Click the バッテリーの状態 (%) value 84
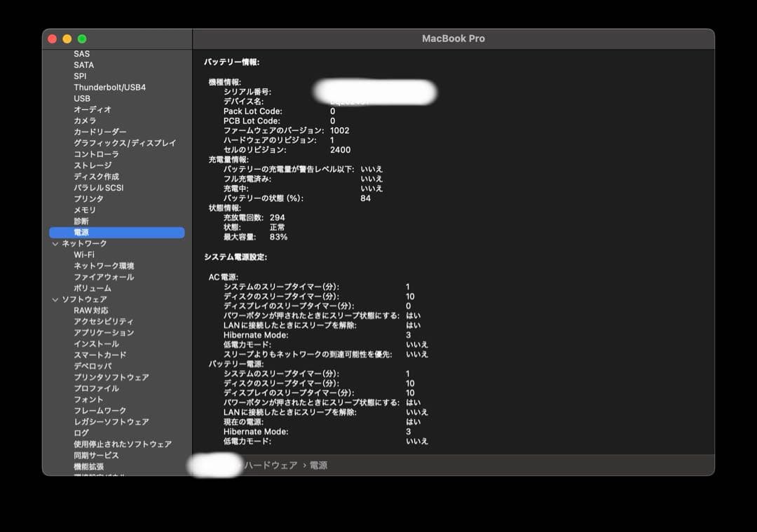This screenshot has height=532, width=757. tap(365, 198)
